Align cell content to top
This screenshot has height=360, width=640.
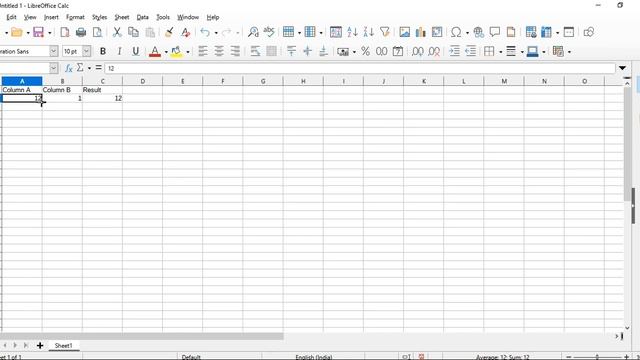[291, 51]
